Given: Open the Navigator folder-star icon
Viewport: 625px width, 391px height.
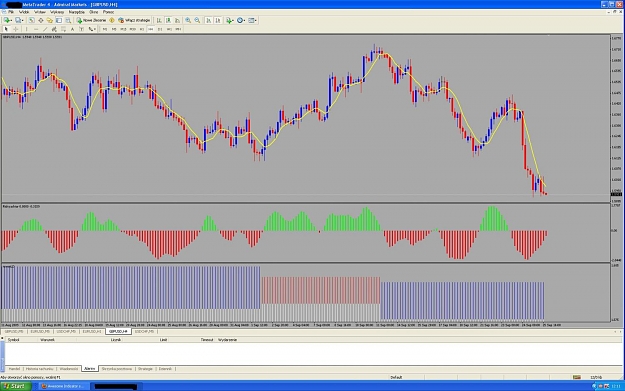Looking at the screenshot, I should (50, 20).
